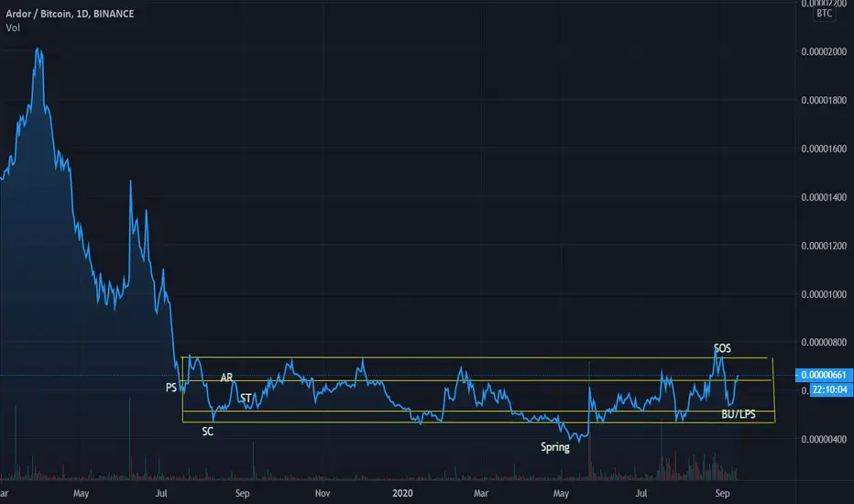Screen dimensions: 854x504
Task: Click the Jul 2019 time axis label
Action: [x=161, y=494]
